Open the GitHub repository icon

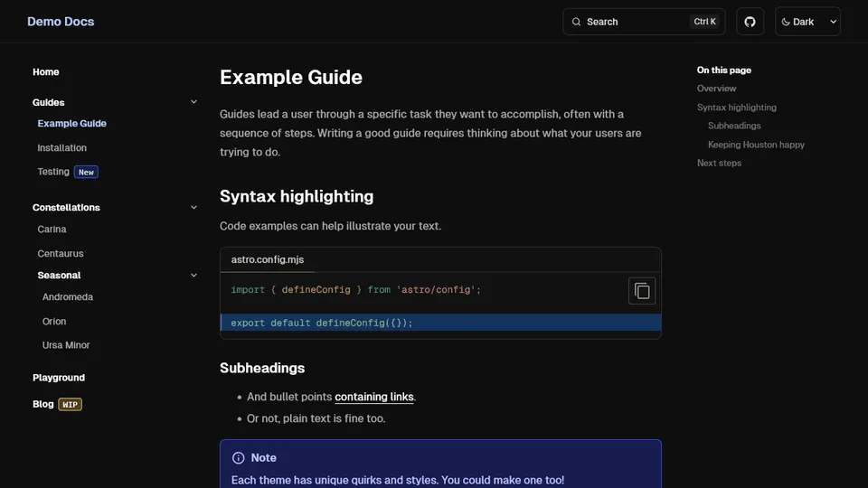[750, 22]
